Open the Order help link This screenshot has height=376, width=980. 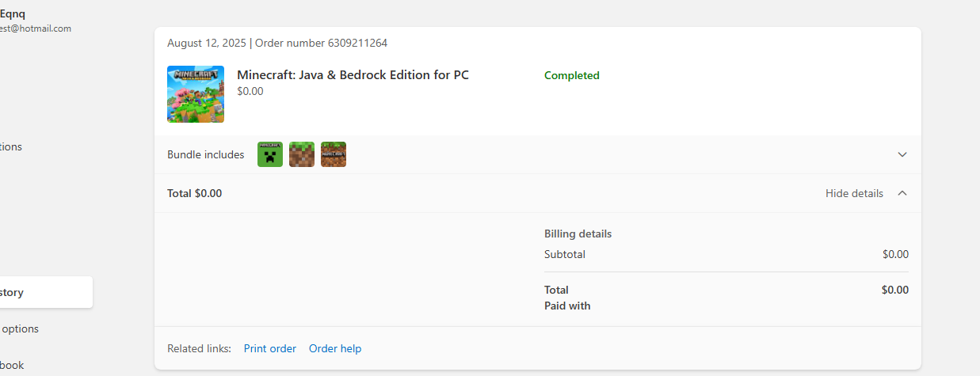[x=335, y=348]
